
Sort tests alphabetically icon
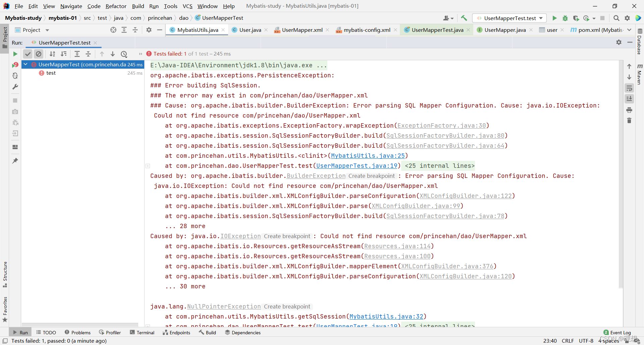pos(52,54)
